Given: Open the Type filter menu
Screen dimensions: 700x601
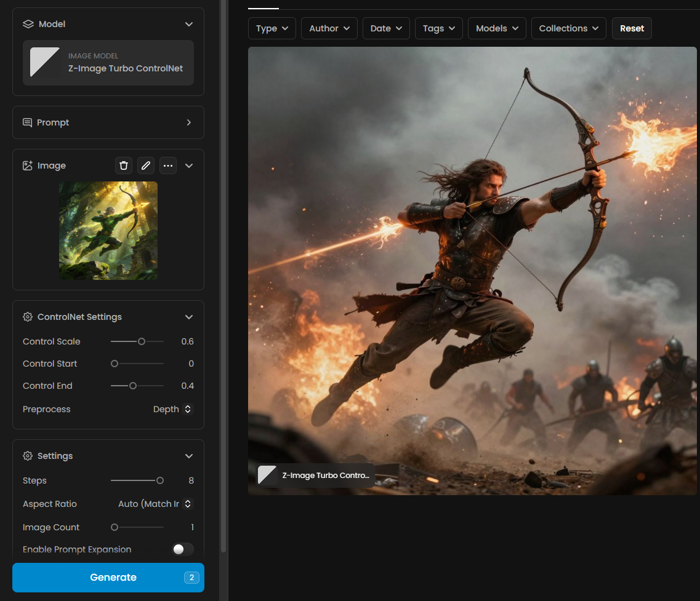Looking at the screenshot, I should click(272, 28).
